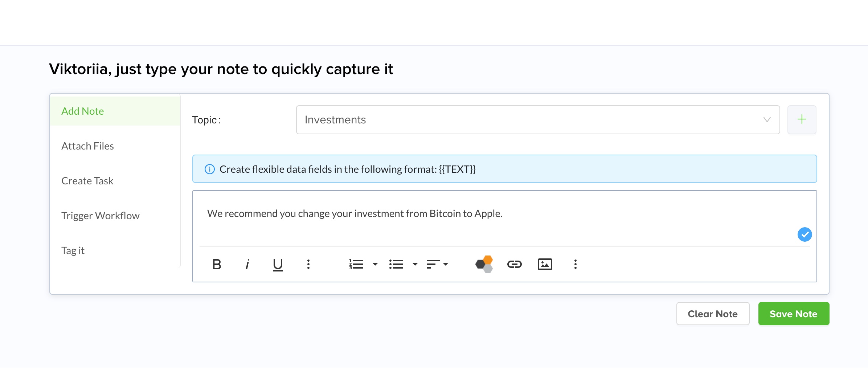The image size is (868, 376).
Task: Switch to the Create Task tab
Action: pos(87,181)
